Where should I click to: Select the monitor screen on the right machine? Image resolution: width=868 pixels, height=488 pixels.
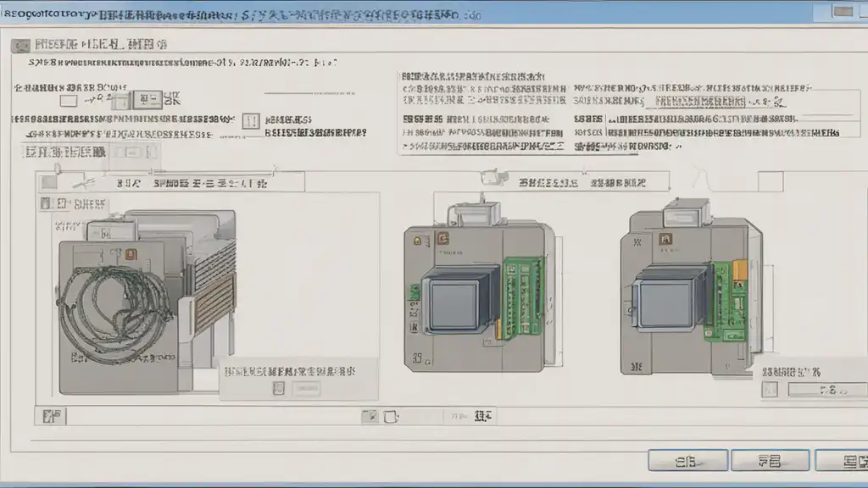tap(665, 302)
